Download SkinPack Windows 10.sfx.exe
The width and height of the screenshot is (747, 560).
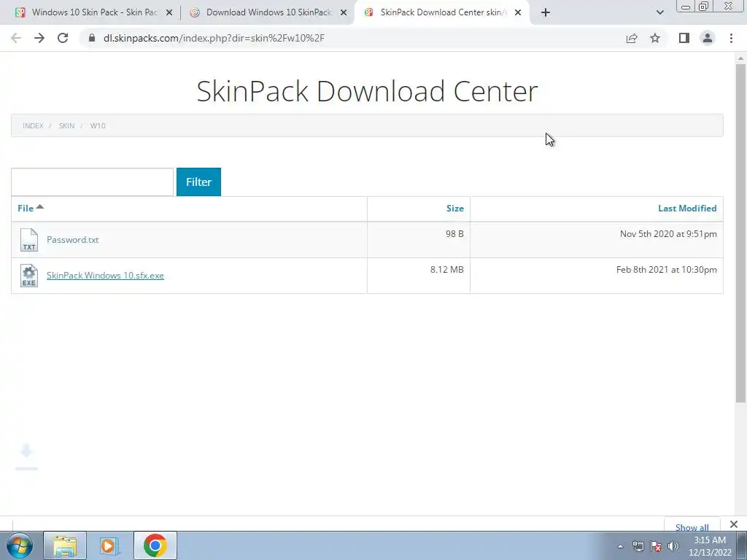(105, 275)
